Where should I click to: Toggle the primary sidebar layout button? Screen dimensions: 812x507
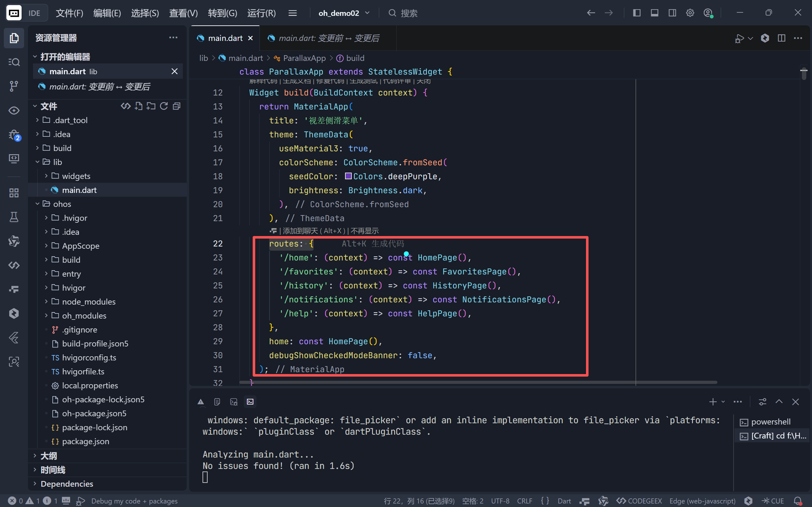pyautogui.click(x=636, y=13)
